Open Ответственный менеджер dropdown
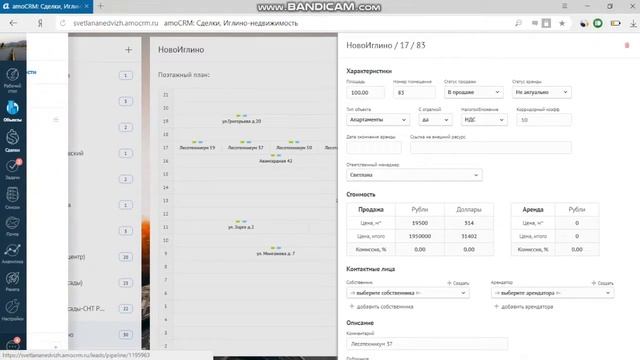The height and width of the screenshot is (360, 640). tap(414, 175)
